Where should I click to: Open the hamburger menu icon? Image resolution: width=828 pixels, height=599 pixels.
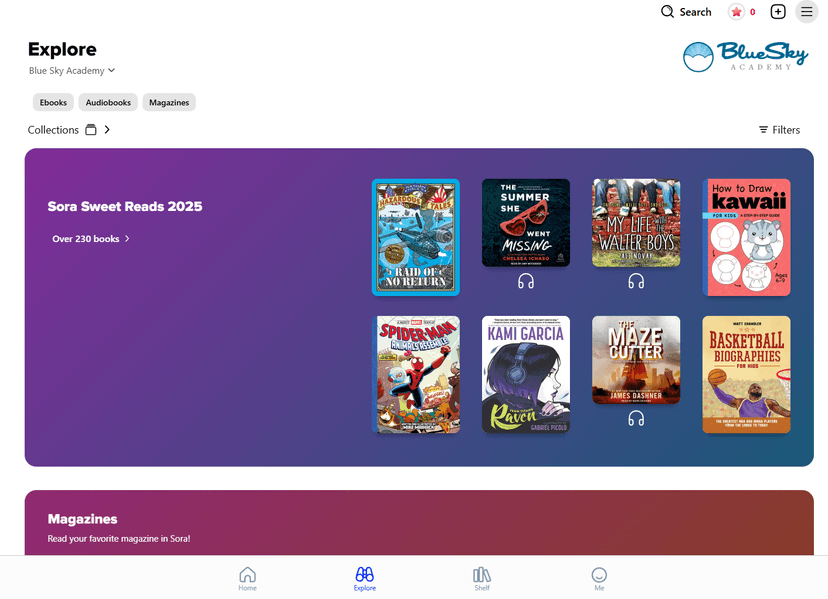(806, 12)
